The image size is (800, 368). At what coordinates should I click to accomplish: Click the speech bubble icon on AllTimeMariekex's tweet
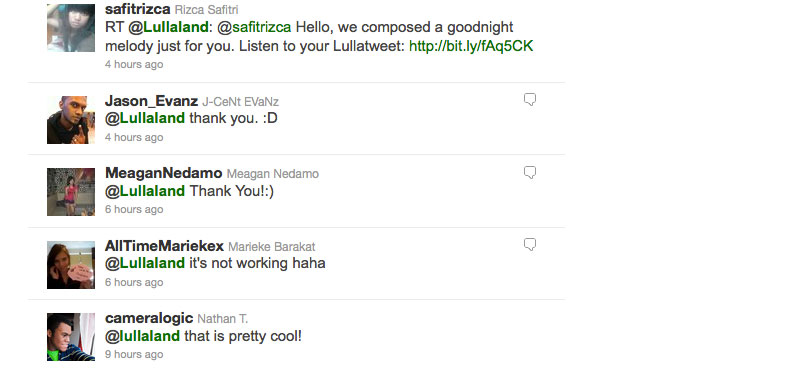point(530,244)
